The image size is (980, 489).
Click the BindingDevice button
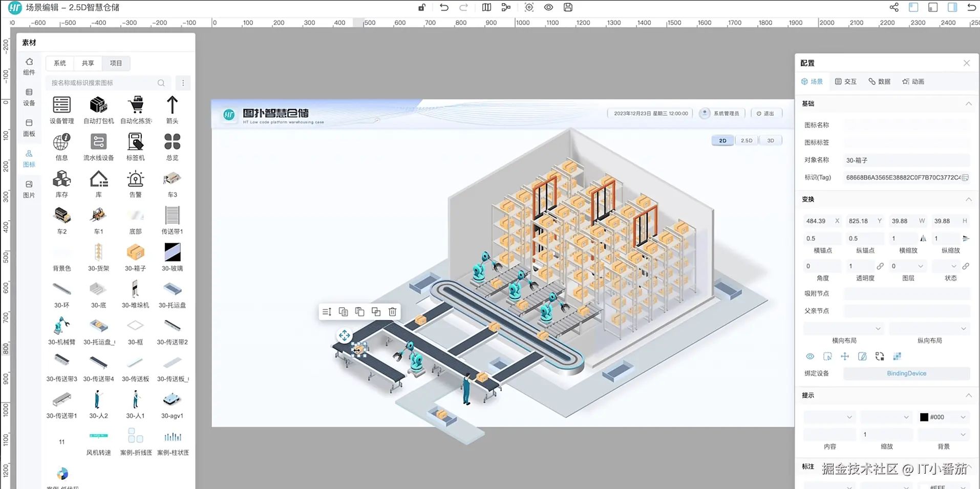click(x=906, y=374)
